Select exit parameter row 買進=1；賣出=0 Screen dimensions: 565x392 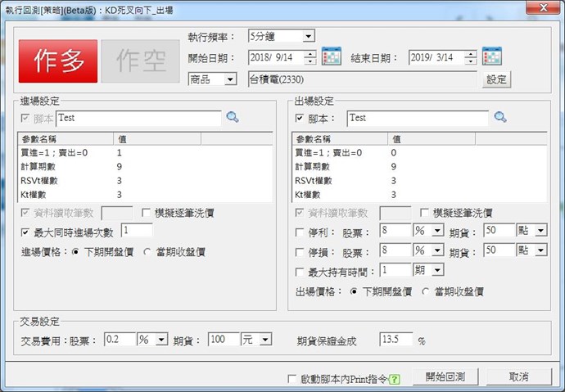tap(419, 152)
